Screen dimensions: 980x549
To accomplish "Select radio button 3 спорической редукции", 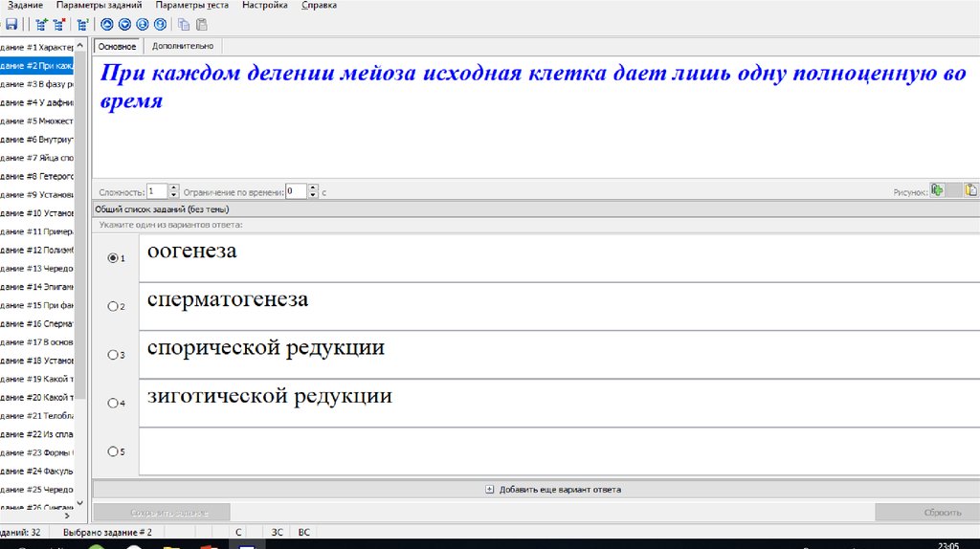I will pyautogui.click(x=113, y=355).
